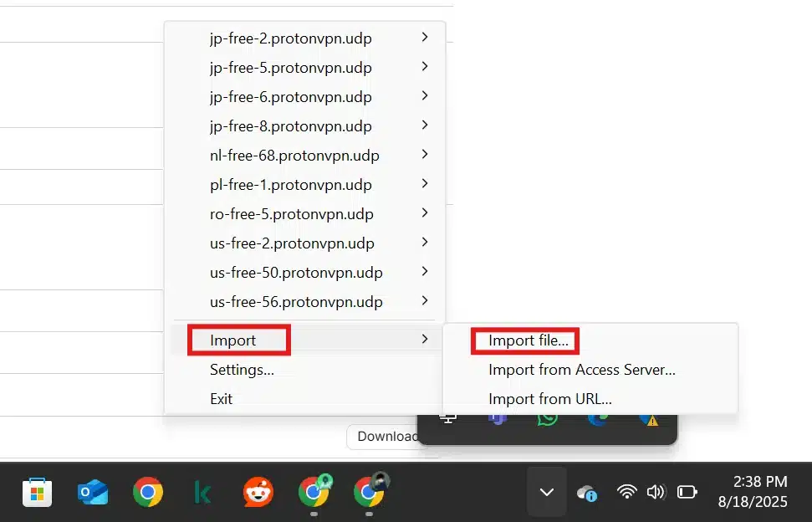Open the jp-free-2.protonvpn.udp profile entry

point(304,38)
